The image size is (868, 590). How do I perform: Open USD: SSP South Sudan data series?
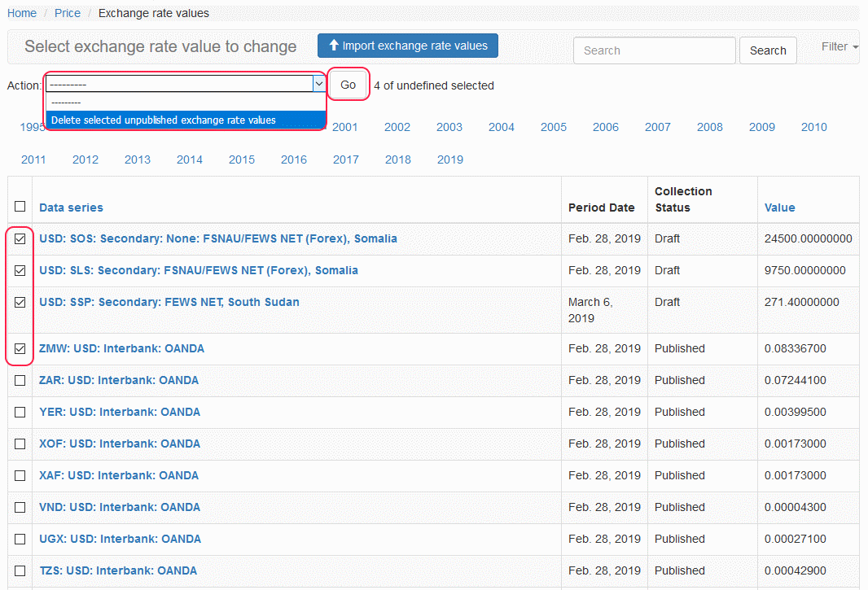tap(169, 302)
